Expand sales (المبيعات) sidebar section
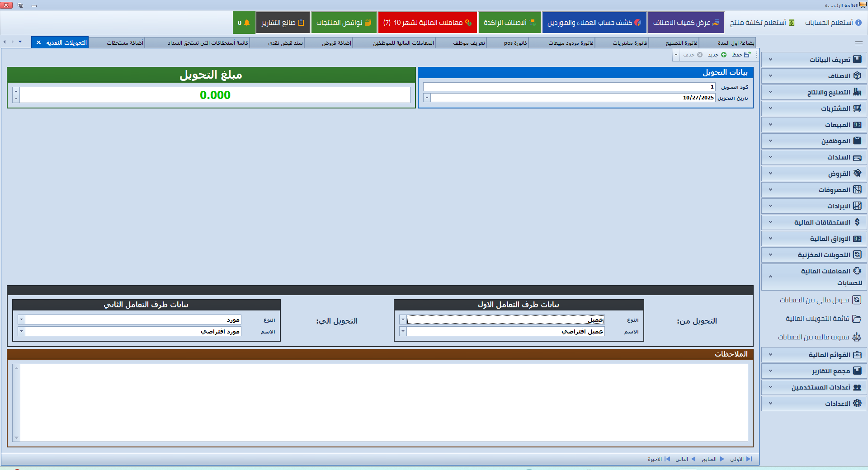The width and height of the screenshot is (868, 470). (x=814, y=125)
